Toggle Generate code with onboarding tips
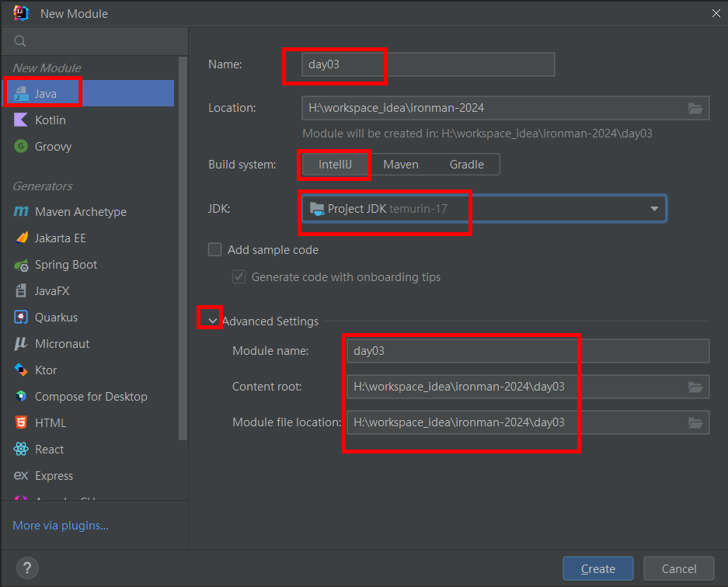 [239, 277]
